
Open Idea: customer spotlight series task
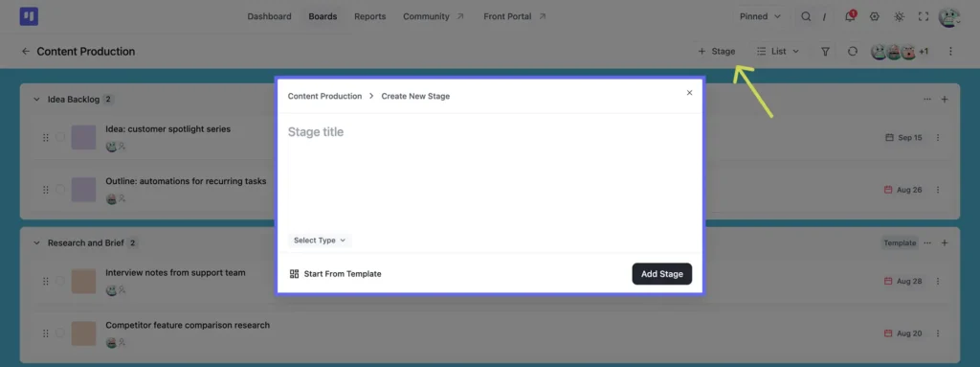coord(168,129)
